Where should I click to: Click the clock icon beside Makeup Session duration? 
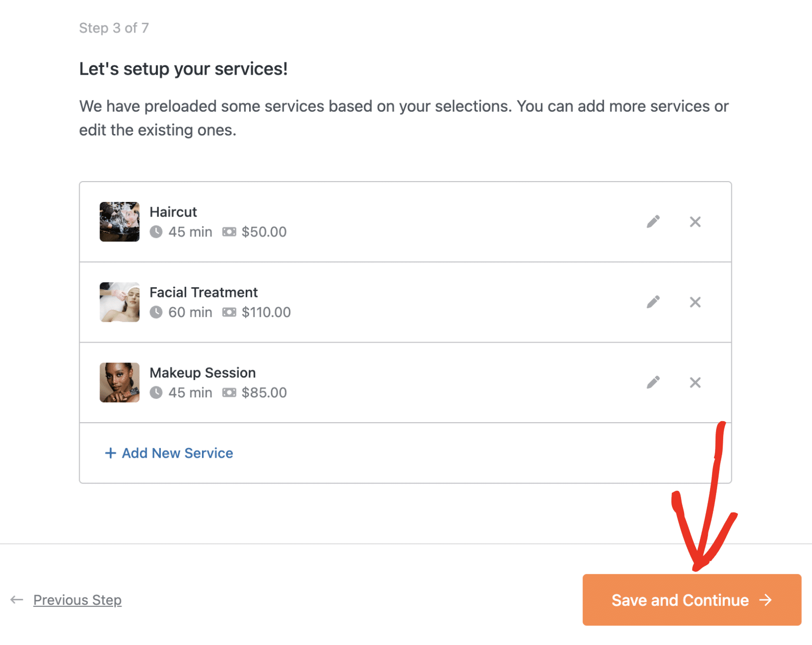coord(157,392)
